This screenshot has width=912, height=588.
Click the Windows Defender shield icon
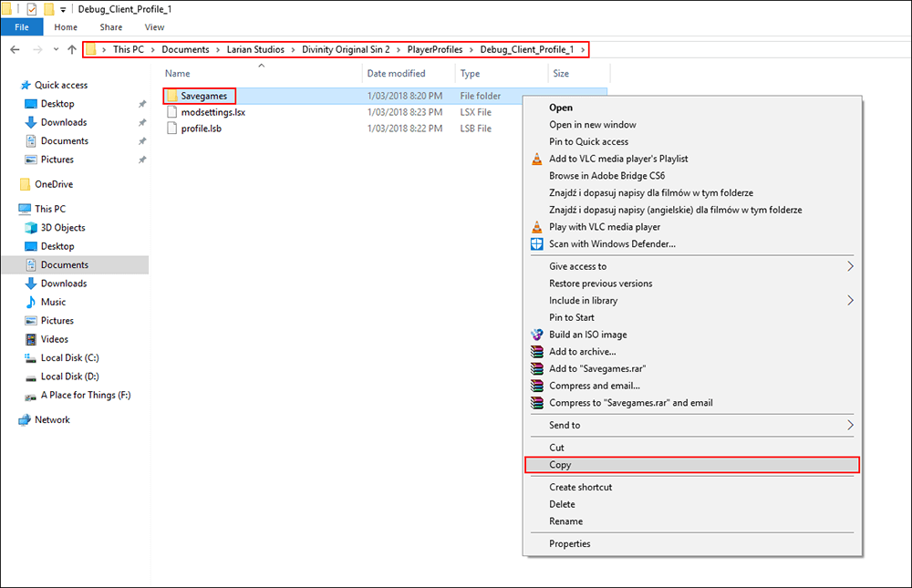point(537,243)
